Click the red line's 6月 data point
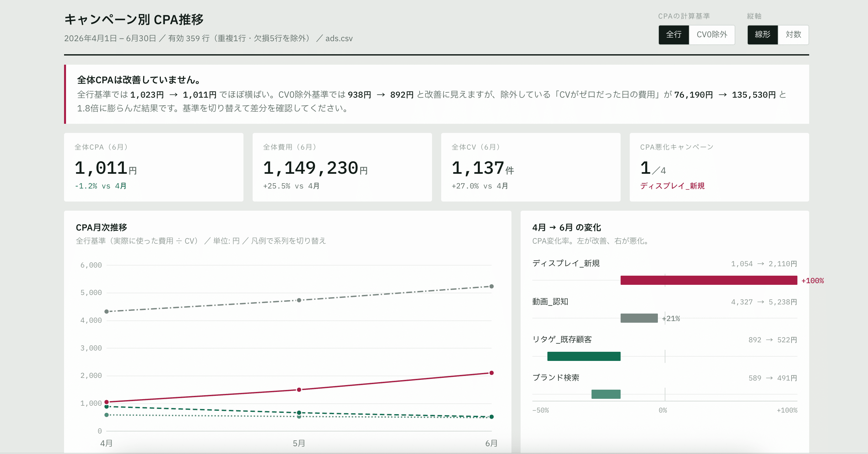 coord(491,373)
